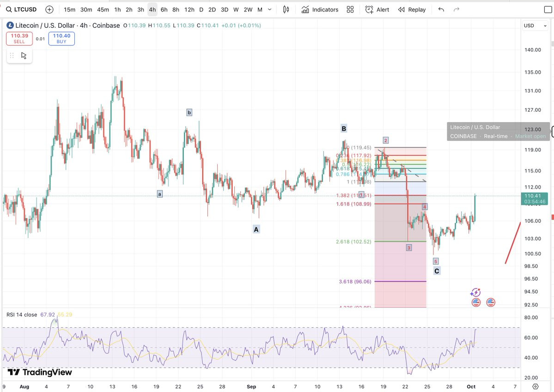The height and width of the screenshot is (392, 554).
Task: Select the small wave label a
Action: pos(160,194)
